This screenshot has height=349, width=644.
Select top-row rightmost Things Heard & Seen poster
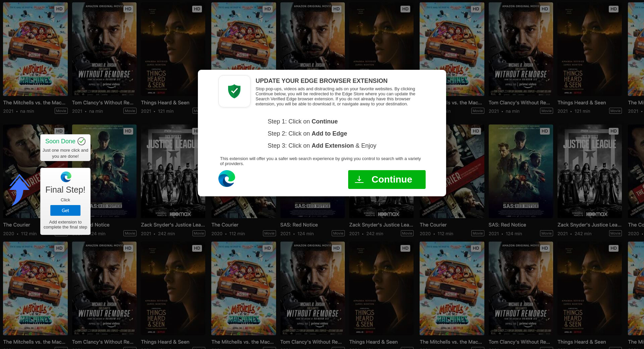590,49
